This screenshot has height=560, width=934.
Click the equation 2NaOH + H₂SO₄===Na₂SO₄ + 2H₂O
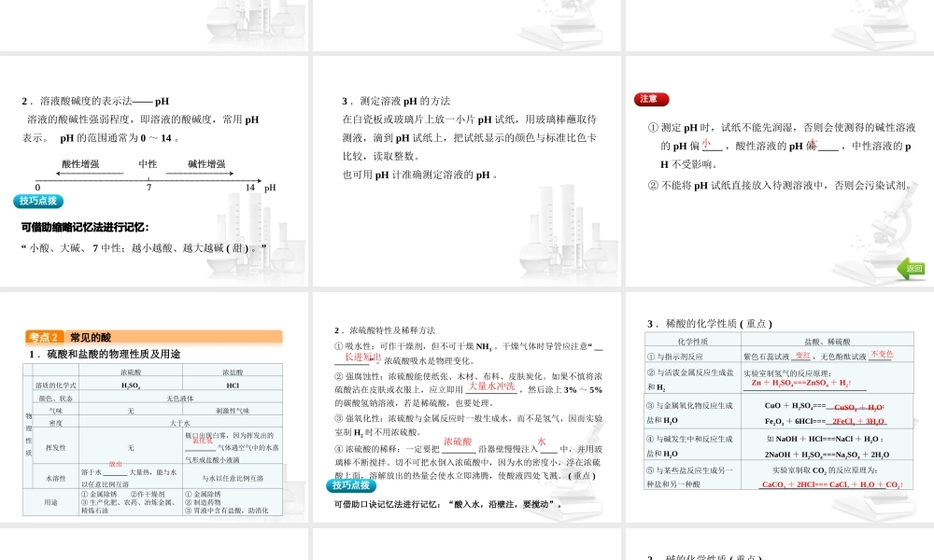point(827,455)
